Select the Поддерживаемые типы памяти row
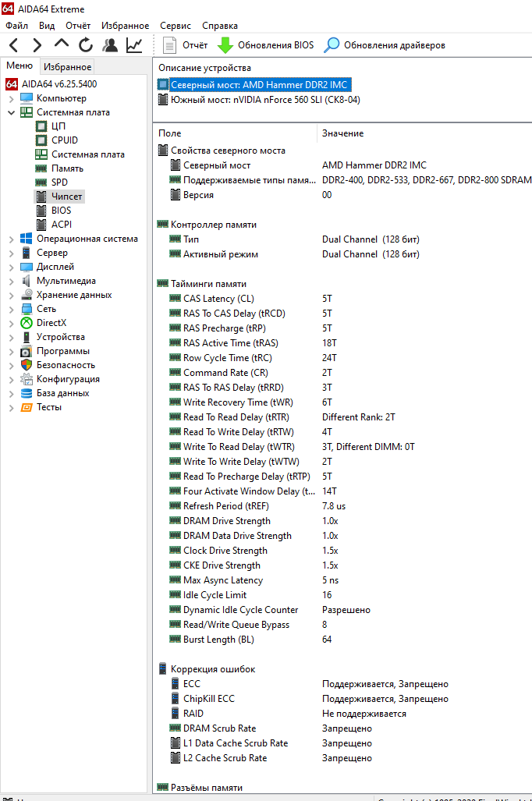This screenshot has height=801, width=532. click(342, 180)
